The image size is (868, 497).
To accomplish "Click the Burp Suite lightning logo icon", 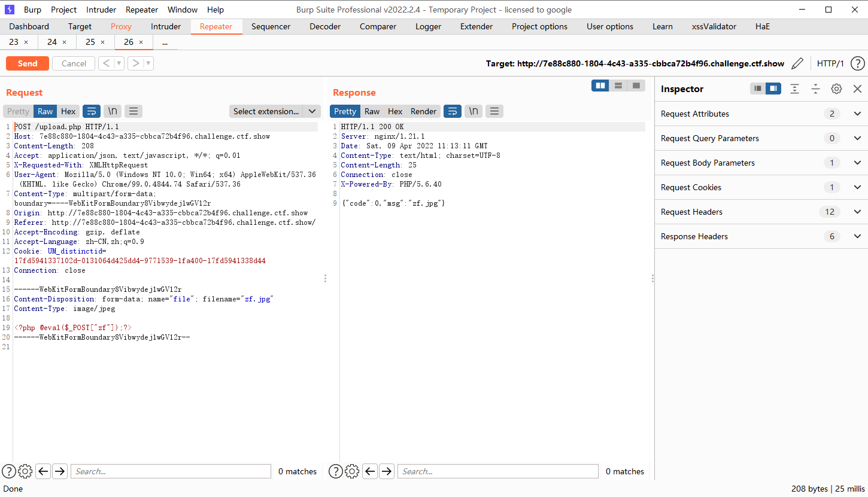I will (x=9, y=10).
